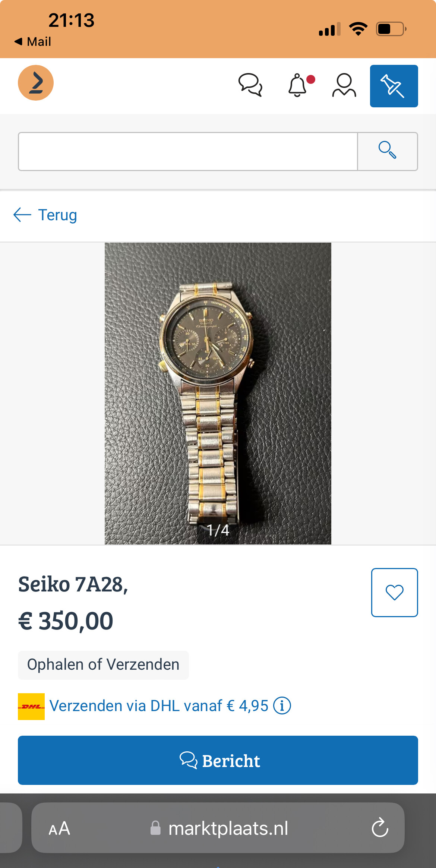Open Verzenden via DHL vanaf € 4,95 link

tap(159, 706)
